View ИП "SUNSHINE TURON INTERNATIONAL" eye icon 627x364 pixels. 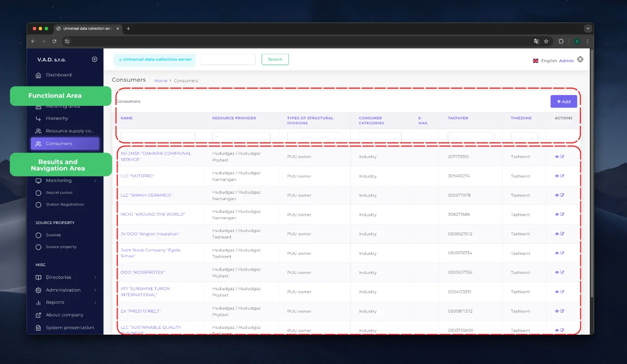coord(557,292)
